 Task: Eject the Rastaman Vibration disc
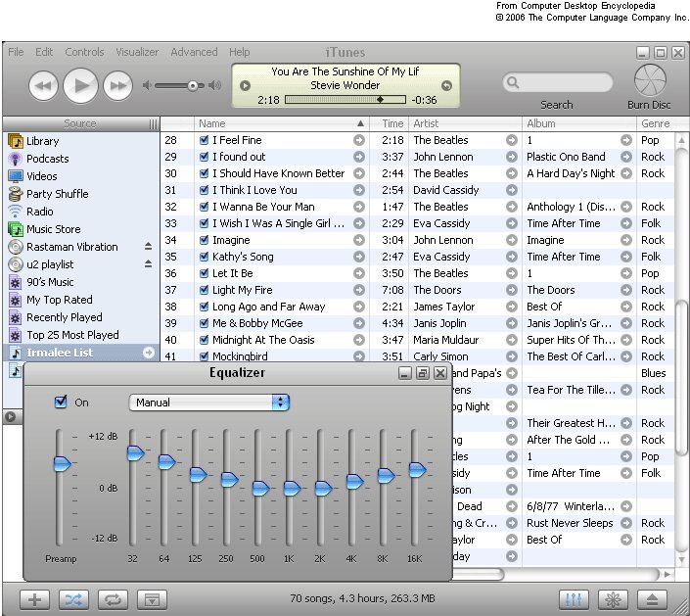tap(149, 247)
